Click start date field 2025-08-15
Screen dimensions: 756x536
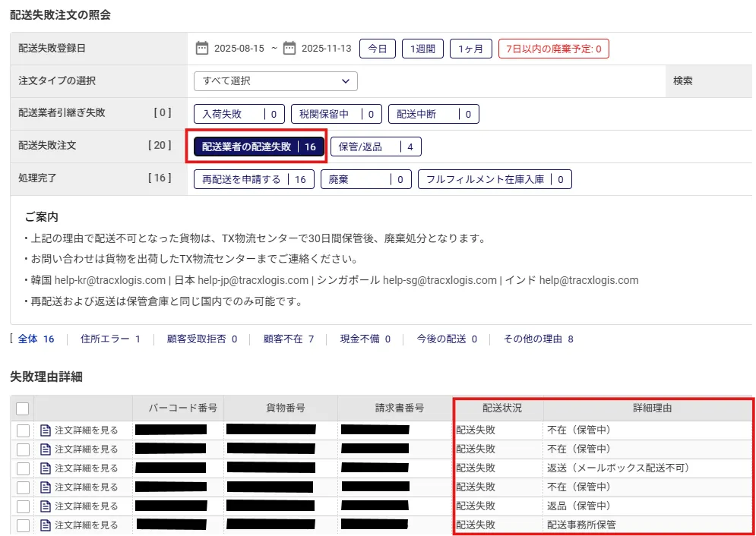[x=239, y=49]
